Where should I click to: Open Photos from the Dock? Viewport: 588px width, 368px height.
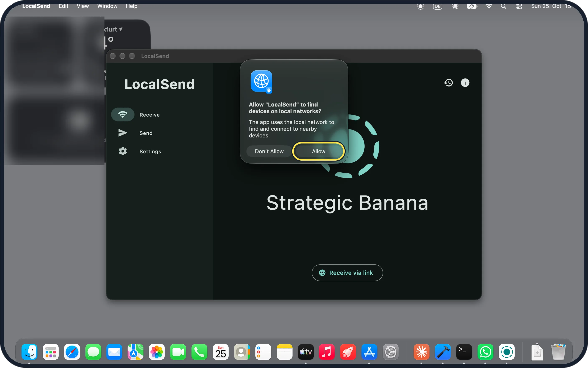click(x=157, y=352)
